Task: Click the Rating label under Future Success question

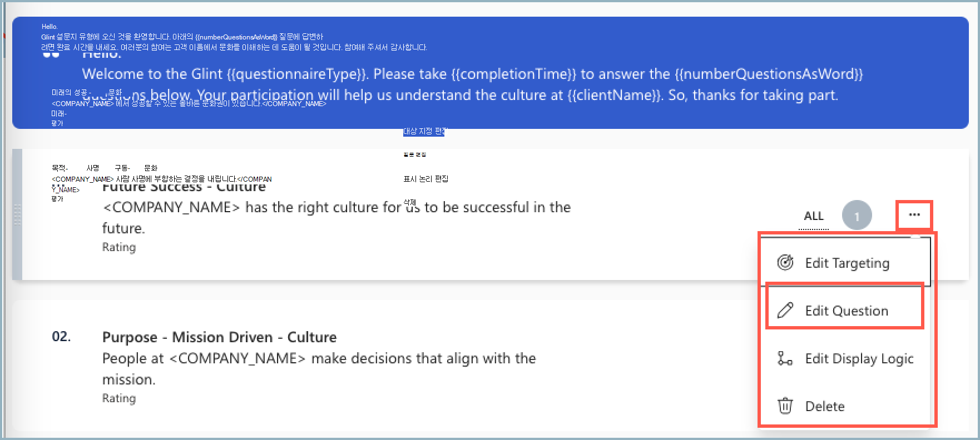Action: (x=118, y=247)
